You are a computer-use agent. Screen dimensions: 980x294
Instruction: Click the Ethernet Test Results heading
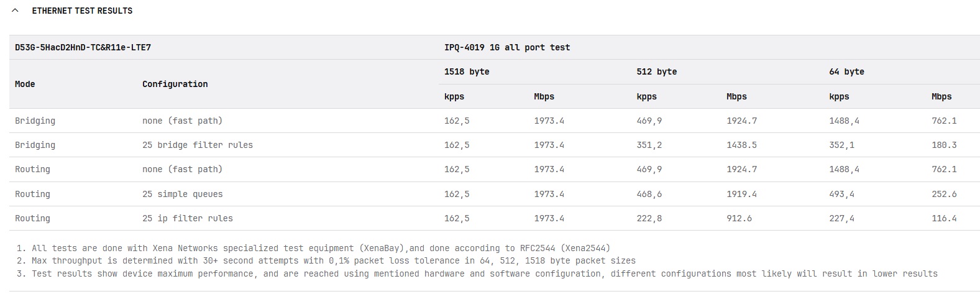82,11
